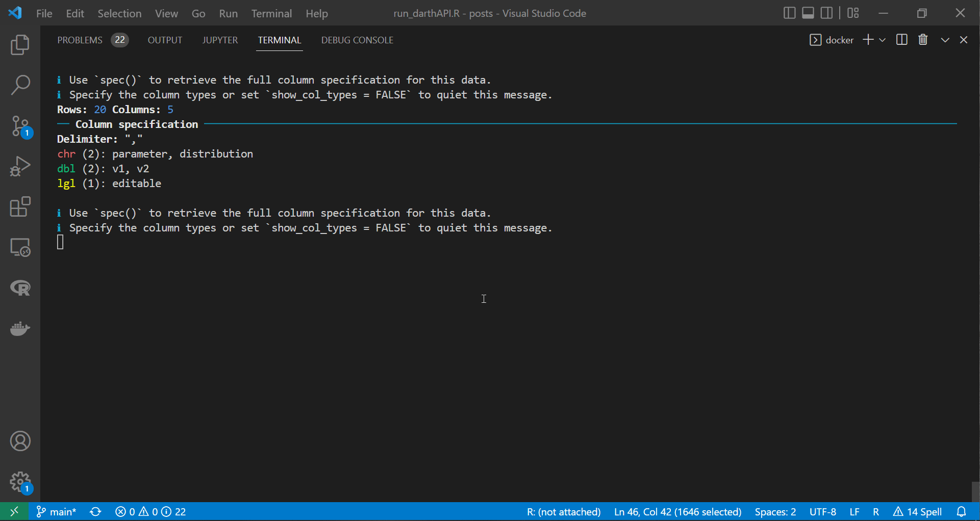
Task: Kill the terminal with trash icon
Action: [x=923, y=40]
